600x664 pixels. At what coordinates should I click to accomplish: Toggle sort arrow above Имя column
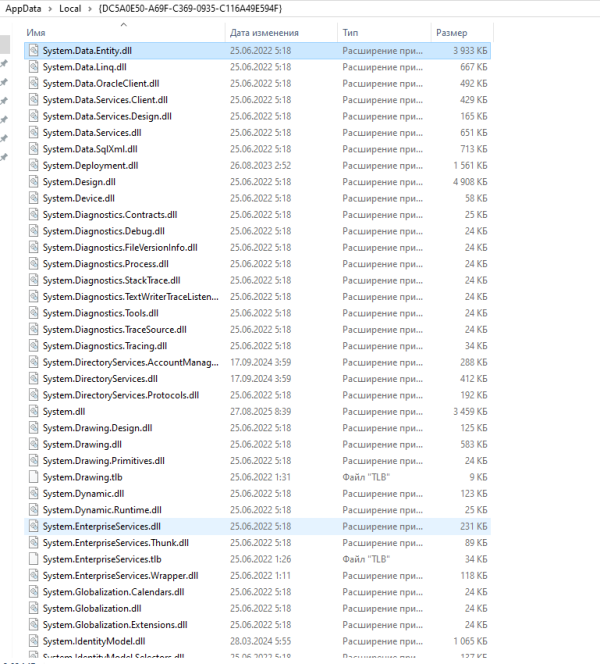click(124, 25)
